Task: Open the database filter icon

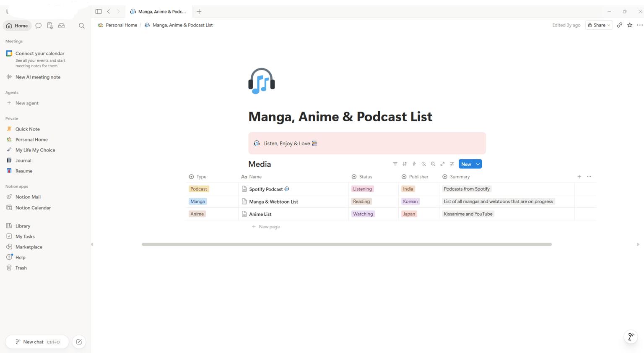Action: pyautogui.click(x=395, y=164)
